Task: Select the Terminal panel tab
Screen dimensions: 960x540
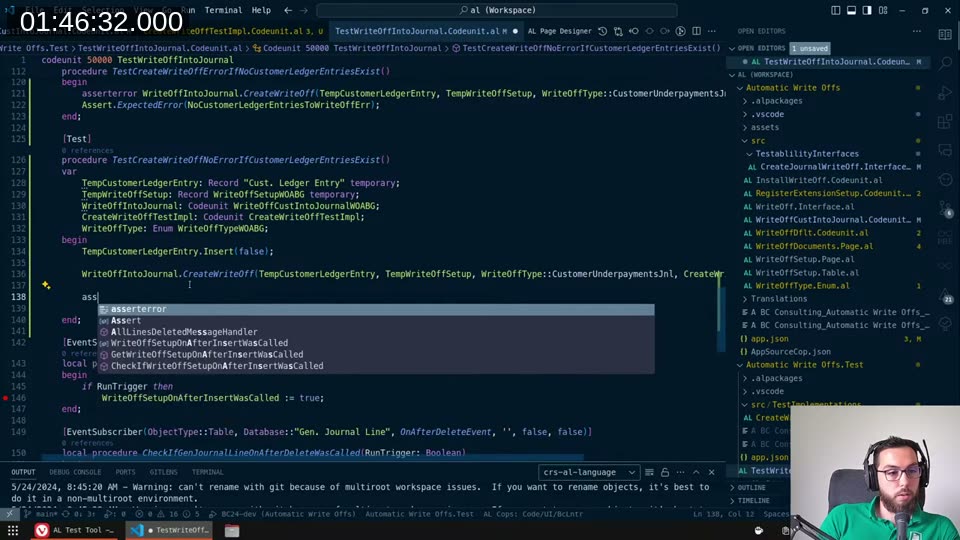Action: [x=208, y=472]
